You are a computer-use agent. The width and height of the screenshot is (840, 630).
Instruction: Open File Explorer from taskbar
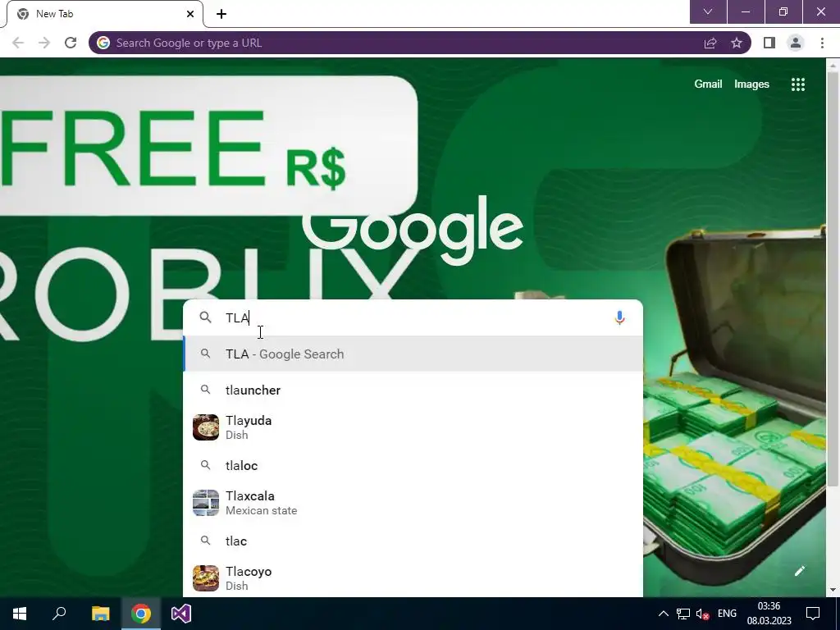click(100, 614)
